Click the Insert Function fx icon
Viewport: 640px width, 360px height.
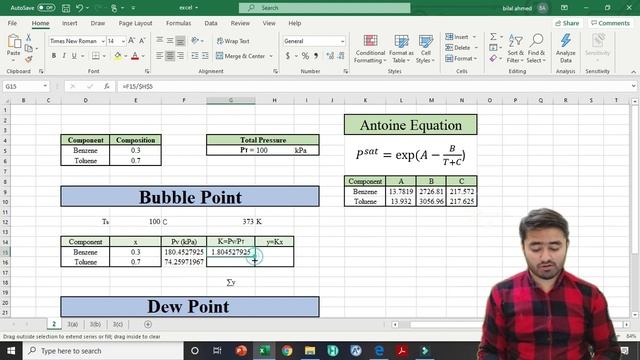(x=107, y=87)
